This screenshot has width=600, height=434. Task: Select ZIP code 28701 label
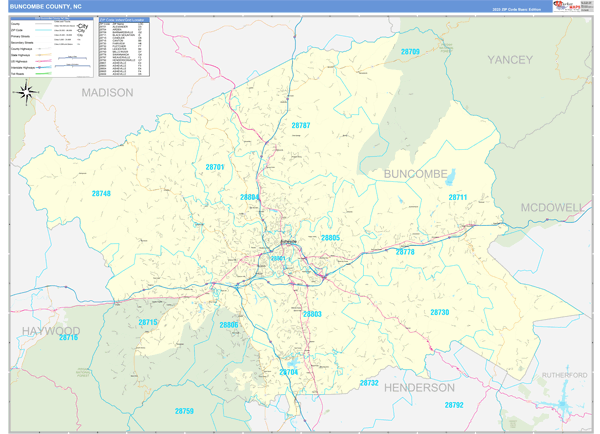[215, 167]
